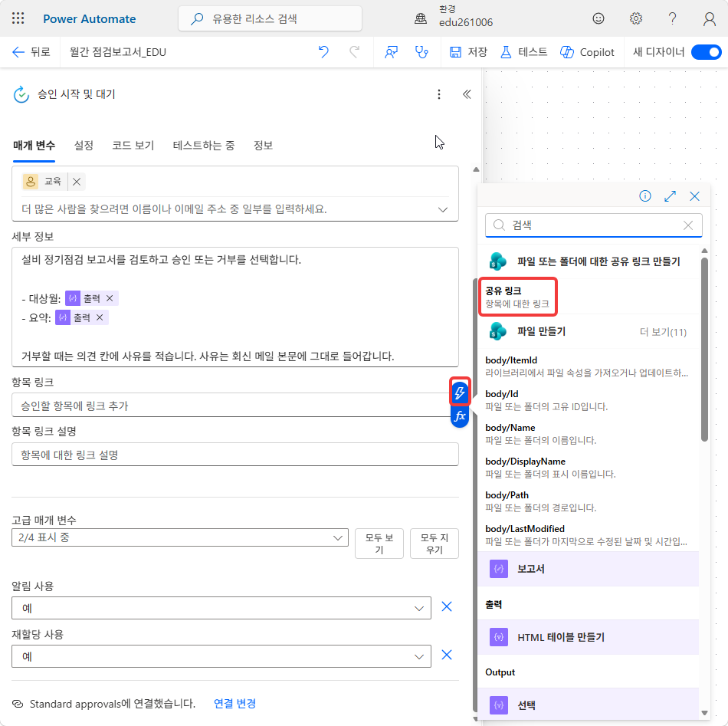The width and height of the screenshot is (728, 726).
Task: Open the environment picker edu261006
Action: point(454,16)
